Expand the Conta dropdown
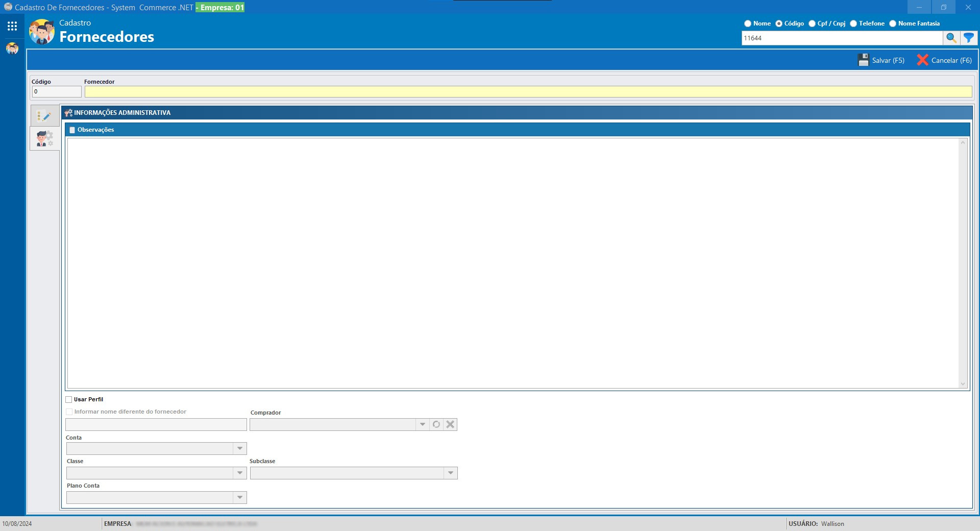The height and width of the screenshot is (531, 980). [240, 449]
